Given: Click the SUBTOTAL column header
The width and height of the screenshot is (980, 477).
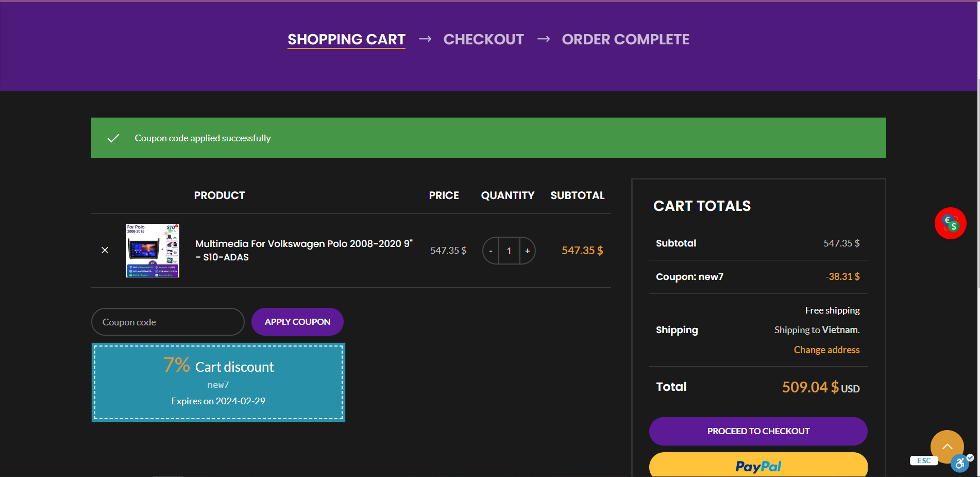Looking at the screenshot, I should [x=577, y=195].
